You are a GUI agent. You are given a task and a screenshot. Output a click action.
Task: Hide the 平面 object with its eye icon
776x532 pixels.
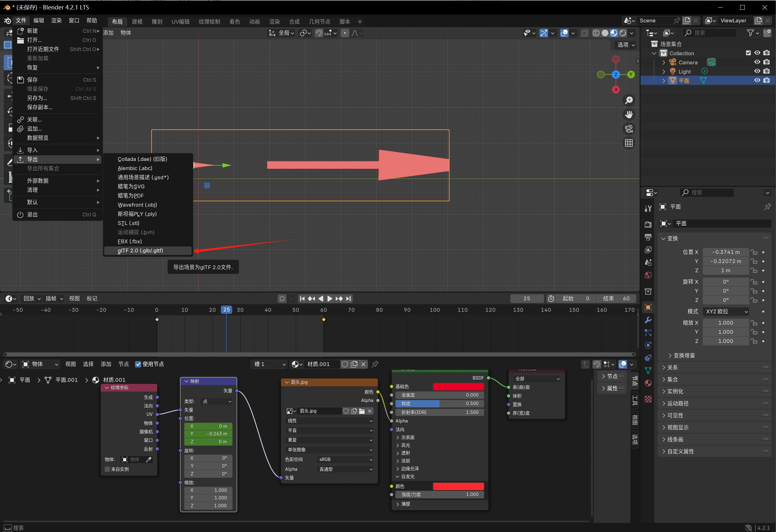coord(757,80)
